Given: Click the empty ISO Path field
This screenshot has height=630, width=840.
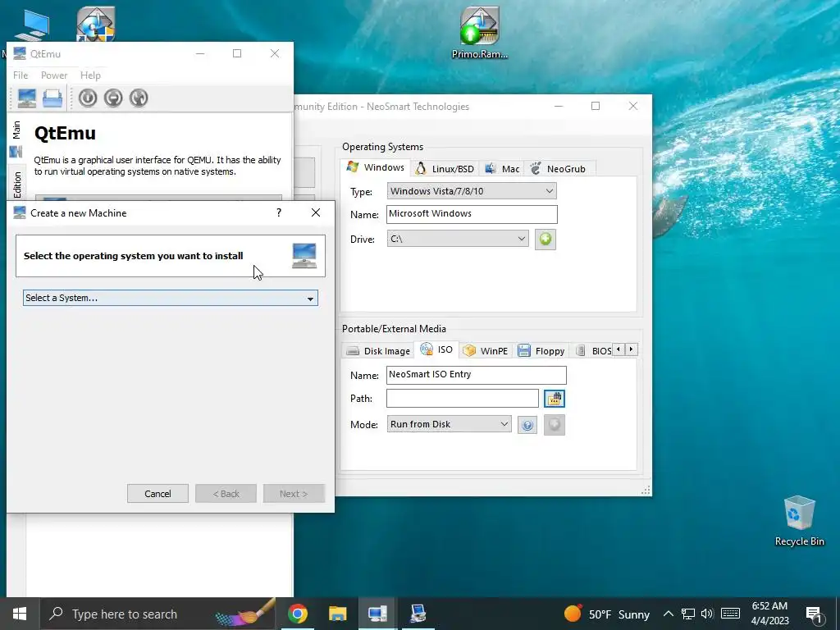Looking at the screenshot, I should click(463, 398).
